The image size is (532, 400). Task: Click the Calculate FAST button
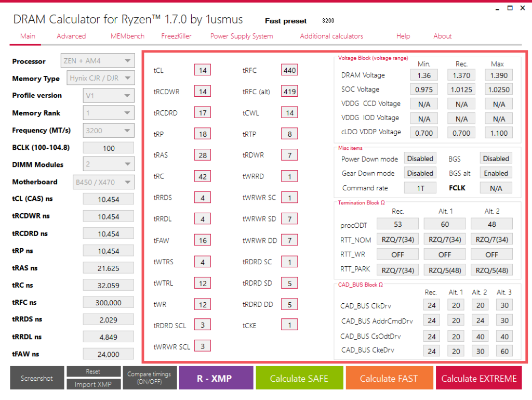pos(389,378)
